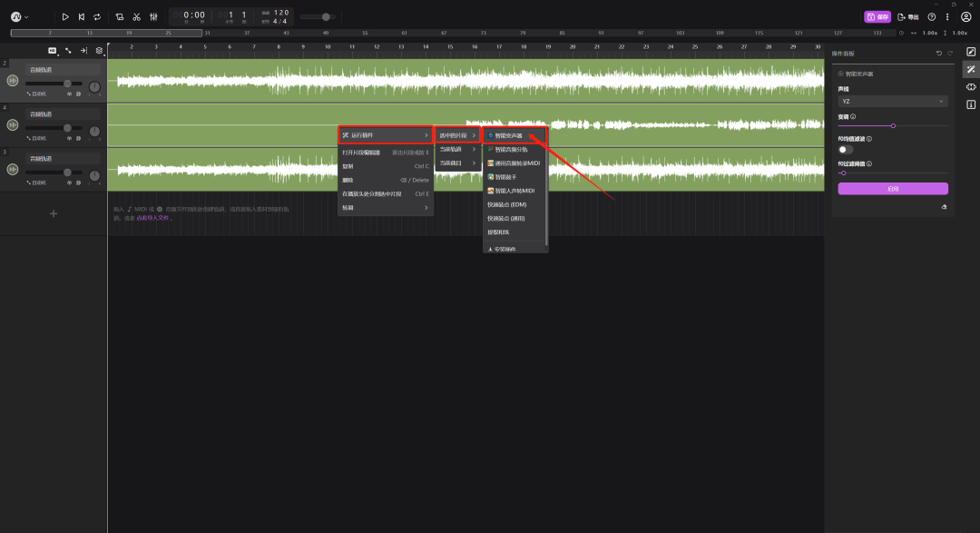Open Run Plugin (运行插件) context menu item

pyautogui.click(x=386, y=135)
